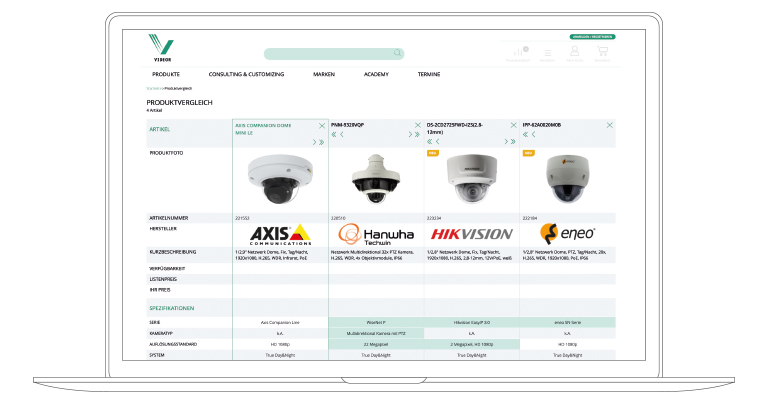Select article number 228510
Image resolution: width=770 pixels, height=403 pixels.
point(338,218)
